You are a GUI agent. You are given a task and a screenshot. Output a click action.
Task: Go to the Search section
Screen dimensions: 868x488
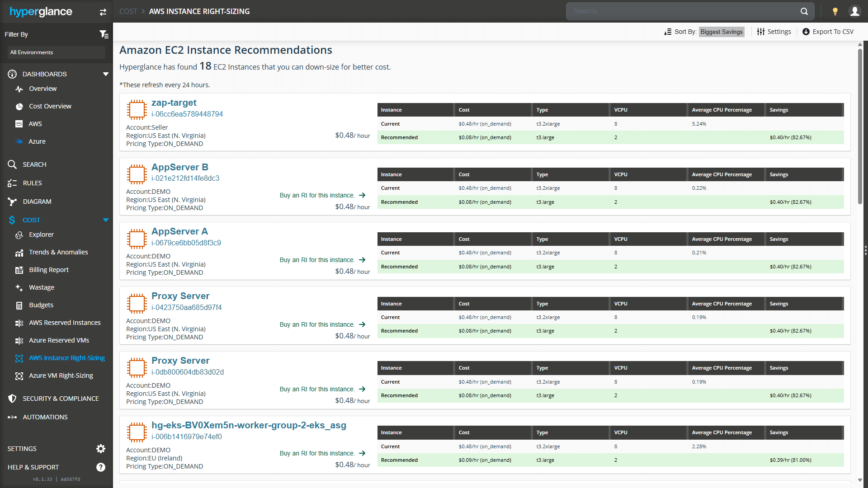click(34, 164)
